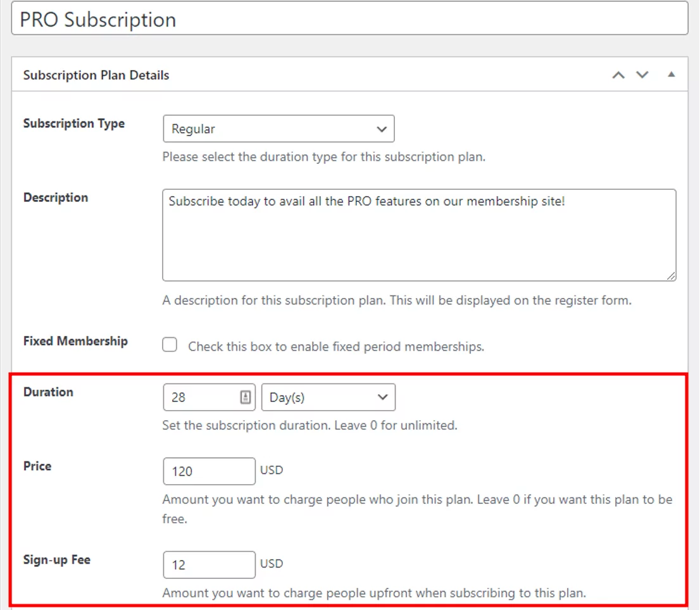Click the stepper icon in Duration field

pyautogui.click(x=246, y=397)
